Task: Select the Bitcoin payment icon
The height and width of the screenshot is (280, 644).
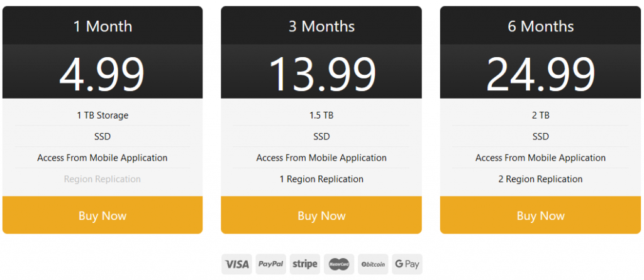Action: (373, 264)
